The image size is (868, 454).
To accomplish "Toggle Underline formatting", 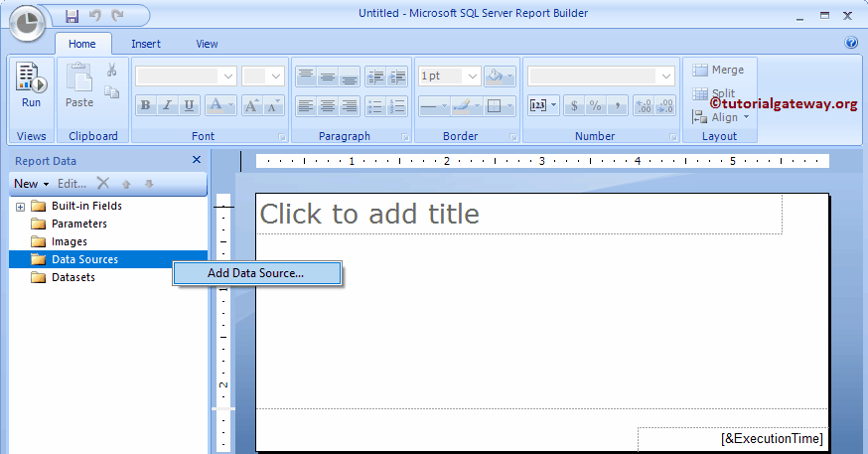I will click(x=189, y=105).
